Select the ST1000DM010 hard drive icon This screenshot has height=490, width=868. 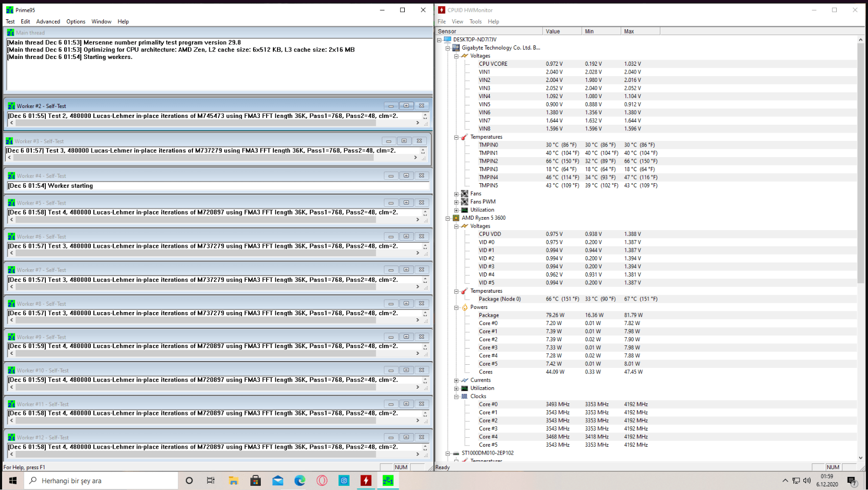click(456, 453)
